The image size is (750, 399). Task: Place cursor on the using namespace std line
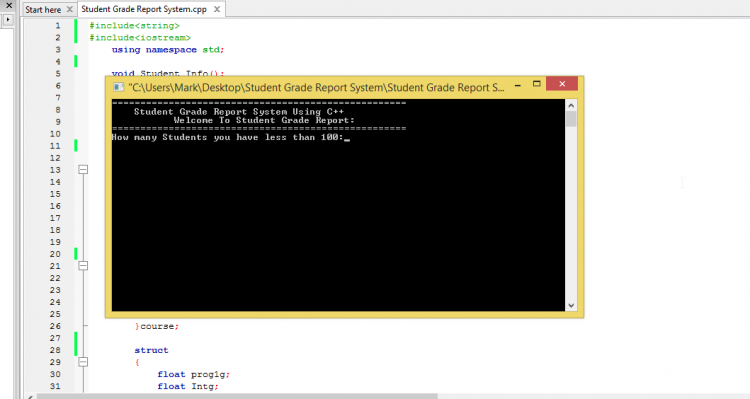pos(168,50)
